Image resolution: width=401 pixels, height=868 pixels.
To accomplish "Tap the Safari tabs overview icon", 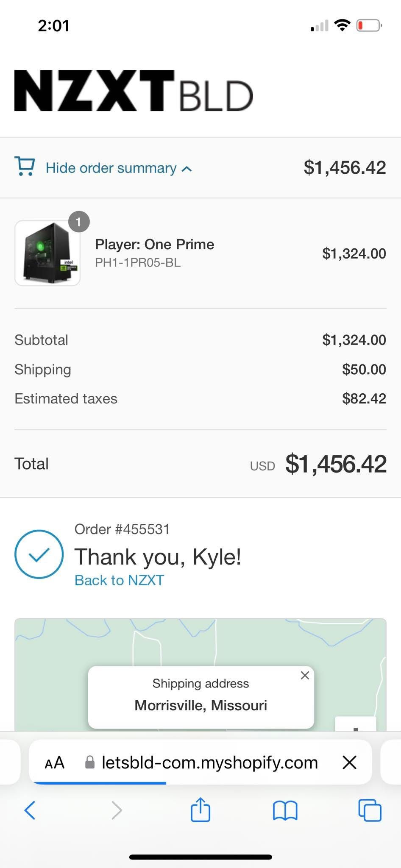I will 370,811.
